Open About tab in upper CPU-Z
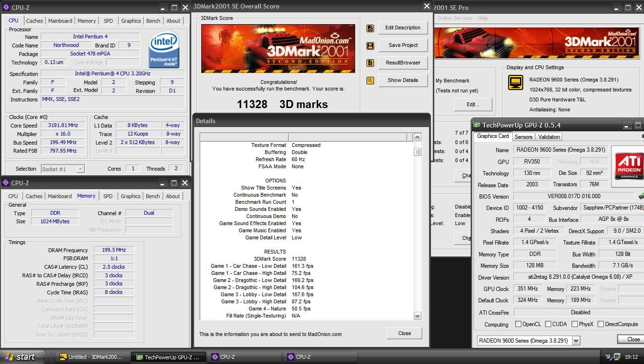This screenshot has height=364, width=644. 173,21
